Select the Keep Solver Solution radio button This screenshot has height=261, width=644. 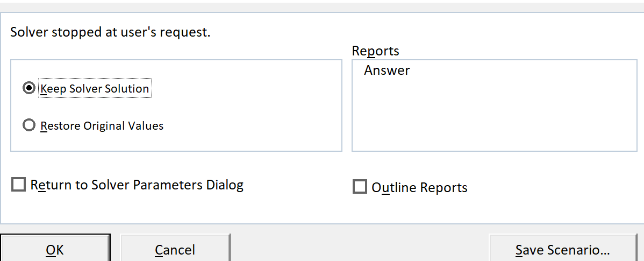tap(30, 88)
